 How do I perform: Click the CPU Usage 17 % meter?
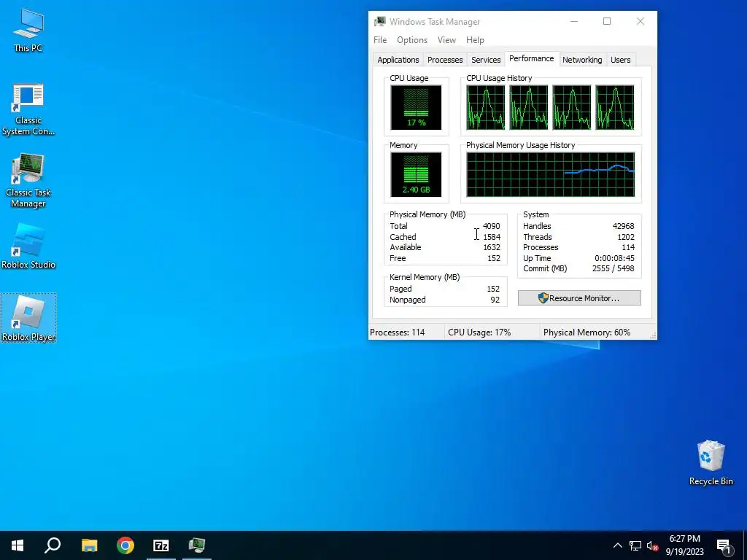tap(416, 108)
